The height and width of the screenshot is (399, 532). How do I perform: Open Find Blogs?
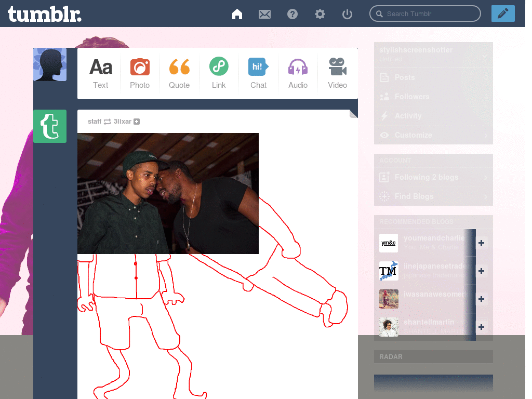click(x=433, y=196)
